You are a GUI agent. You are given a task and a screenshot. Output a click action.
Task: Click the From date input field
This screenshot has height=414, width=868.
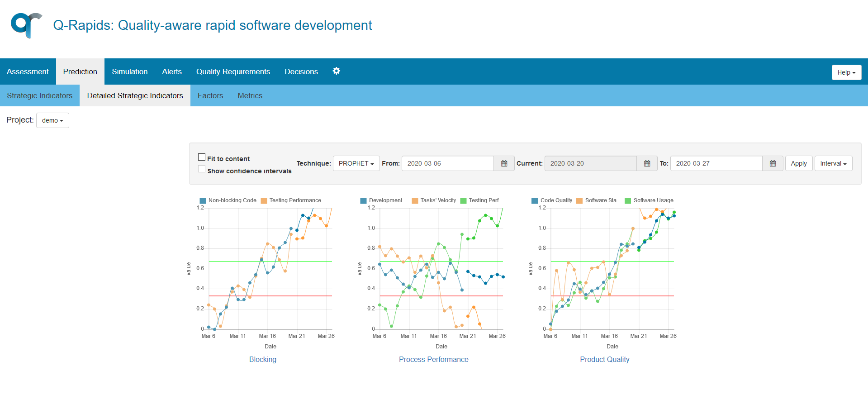point(447,163)
